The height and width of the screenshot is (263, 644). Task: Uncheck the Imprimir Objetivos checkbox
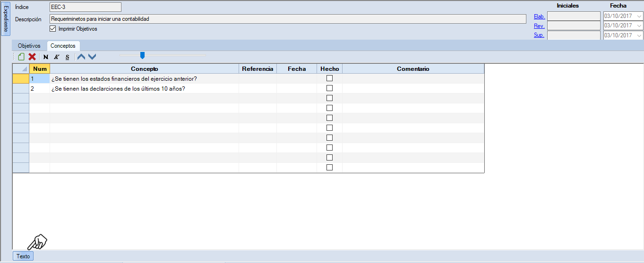coord(53,29)
